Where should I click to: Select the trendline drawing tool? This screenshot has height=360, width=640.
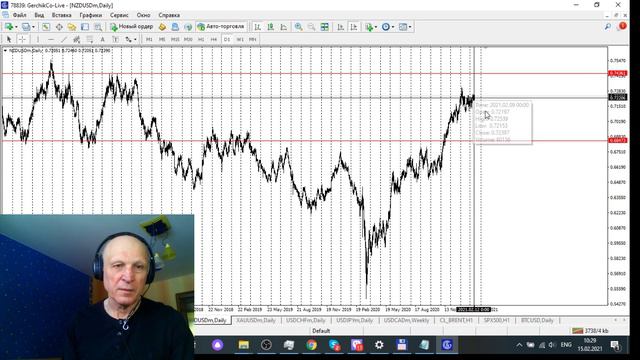64,39
